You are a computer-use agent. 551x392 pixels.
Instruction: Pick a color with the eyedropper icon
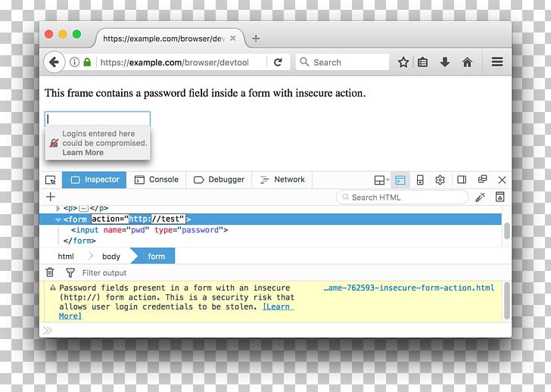click(x=480, y=197)
